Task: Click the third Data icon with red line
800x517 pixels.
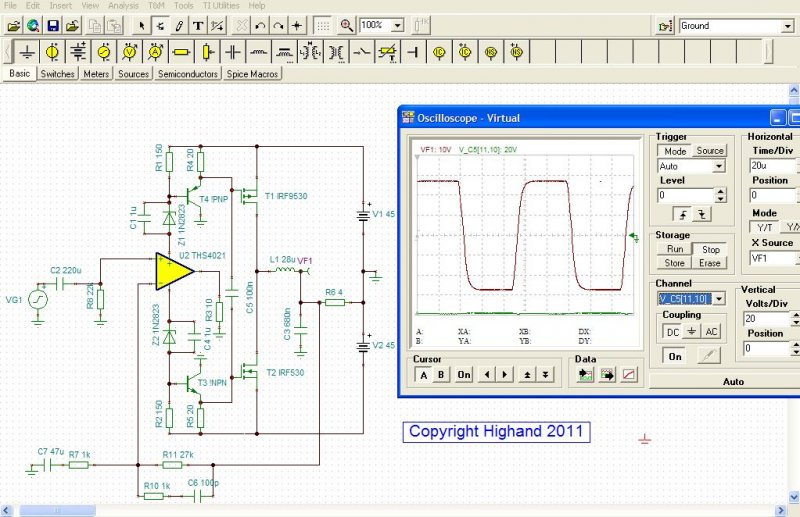Action: (x=629, y=375)
